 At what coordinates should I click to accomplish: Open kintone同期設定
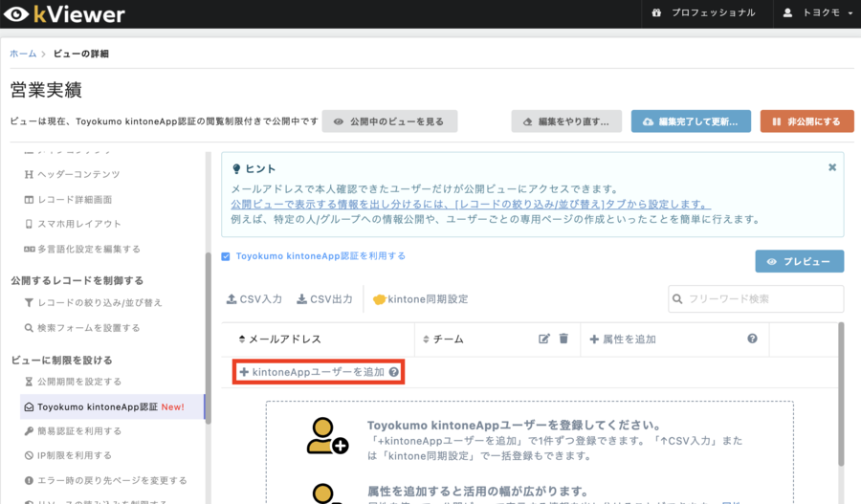coord(421,299)
